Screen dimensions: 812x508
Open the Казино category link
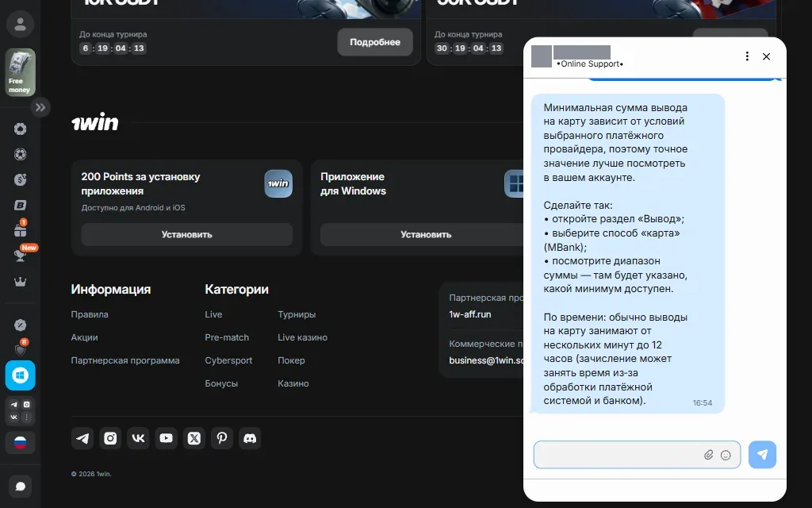click(x=293, y=383)
